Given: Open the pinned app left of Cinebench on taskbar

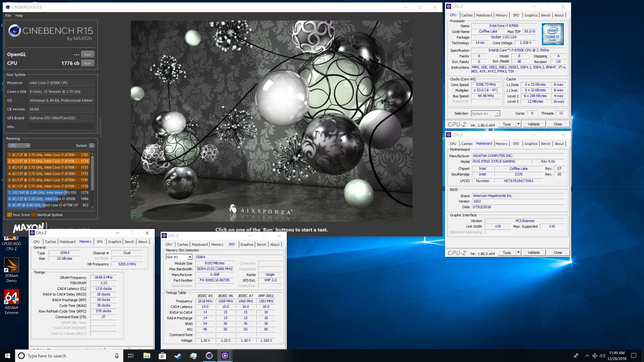Looking at the screenshot, I should click(193, 356).
